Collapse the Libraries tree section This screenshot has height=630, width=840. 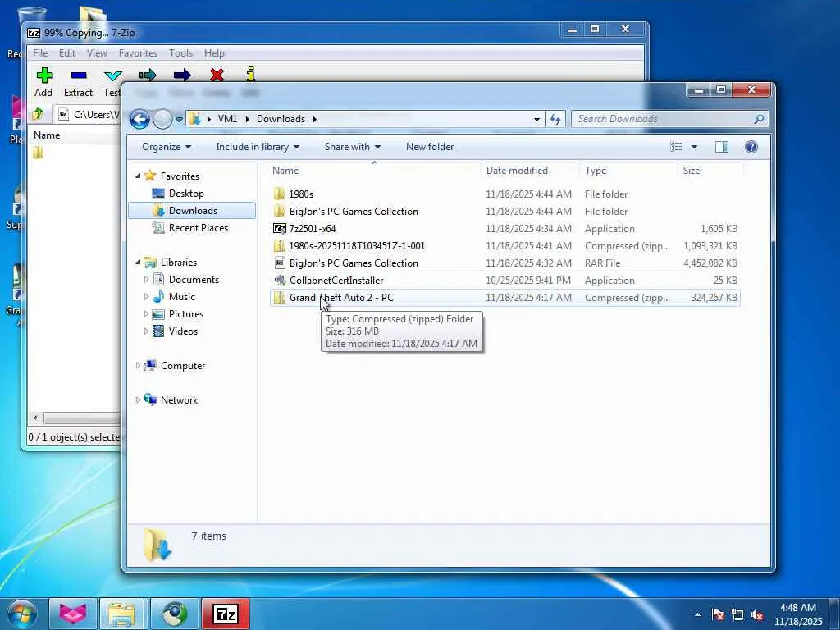coord(138,262)
